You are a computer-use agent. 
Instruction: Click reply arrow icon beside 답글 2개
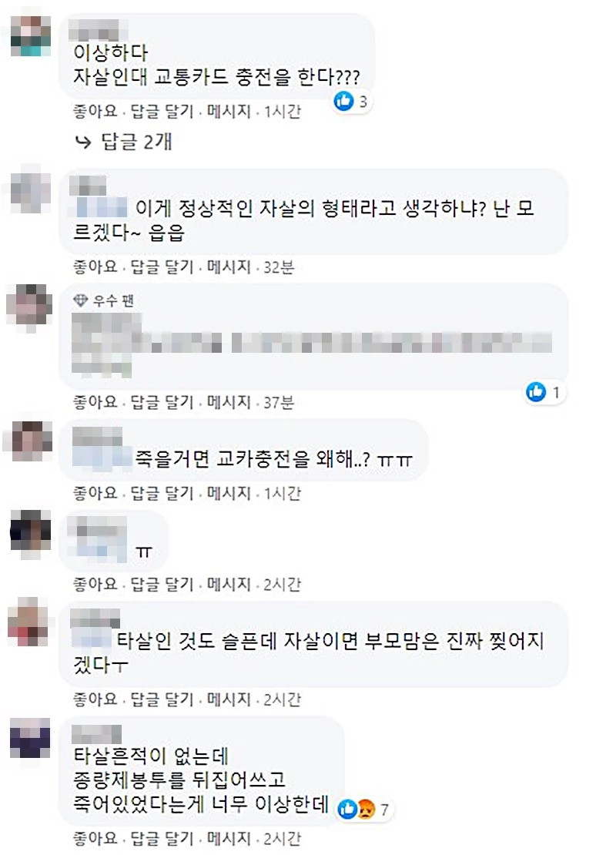83,142
